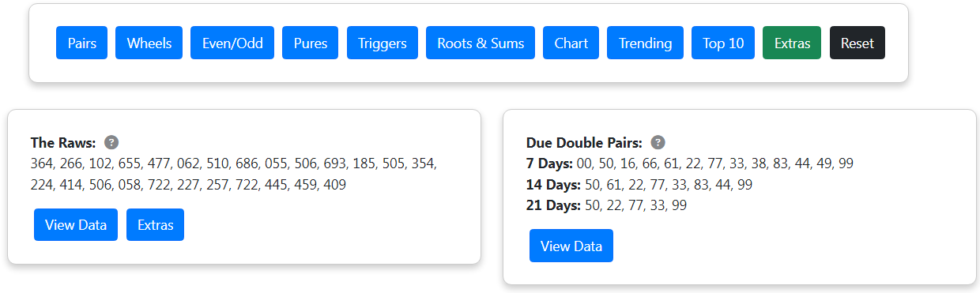
Task: Open the Pairs section
Action: [82, 43]
